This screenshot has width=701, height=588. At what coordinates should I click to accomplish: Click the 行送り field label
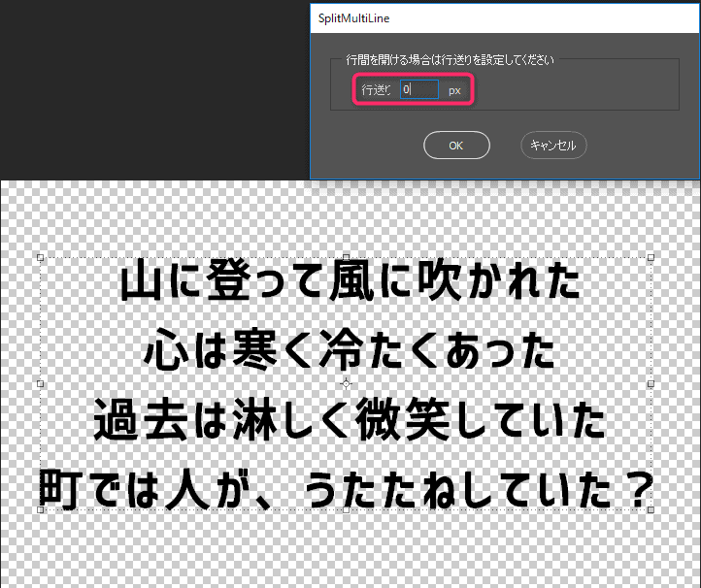click(x=377, y=90)
